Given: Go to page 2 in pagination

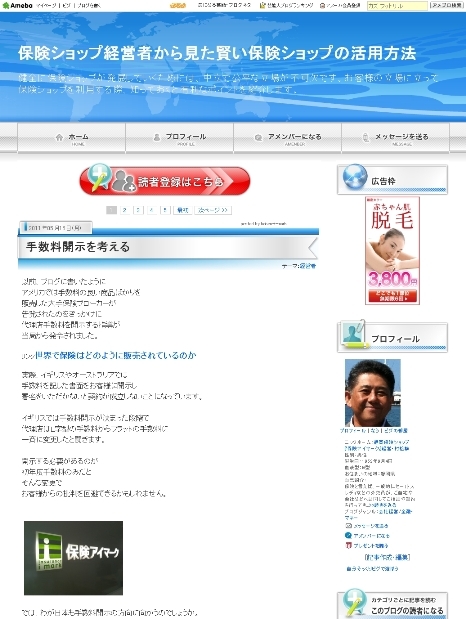Looking at the screenshot, I should 125,210.
